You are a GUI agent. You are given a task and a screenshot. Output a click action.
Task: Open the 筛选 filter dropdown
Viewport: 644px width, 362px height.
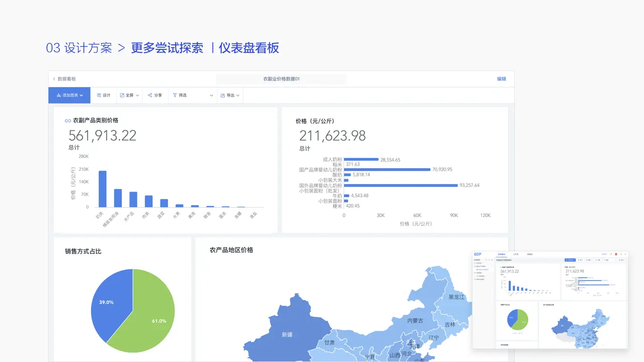193,95
